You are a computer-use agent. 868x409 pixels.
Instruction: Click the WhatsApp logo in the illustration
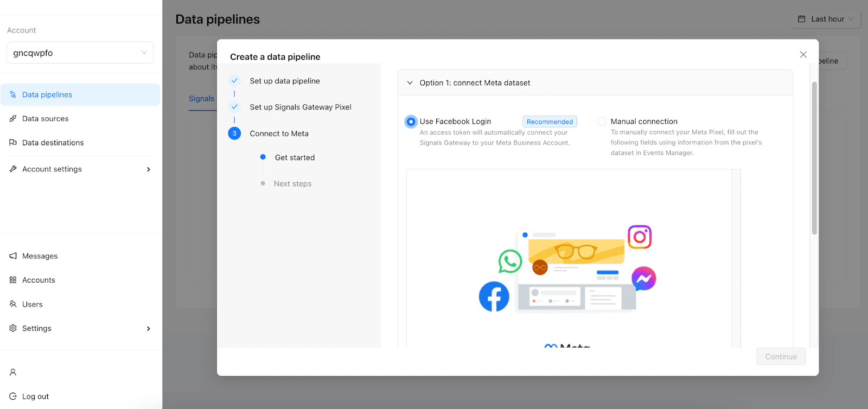click(x=510, y=261)
